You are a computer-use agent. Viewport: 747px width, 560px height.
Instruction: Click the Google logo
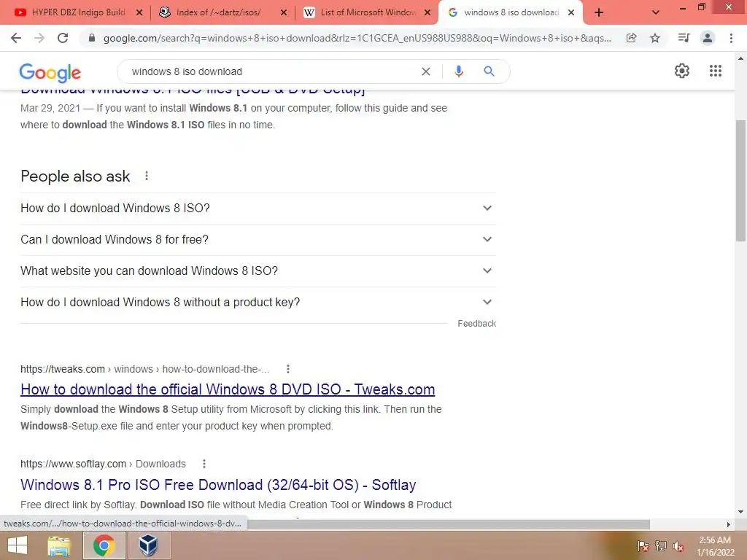point(50,72)
